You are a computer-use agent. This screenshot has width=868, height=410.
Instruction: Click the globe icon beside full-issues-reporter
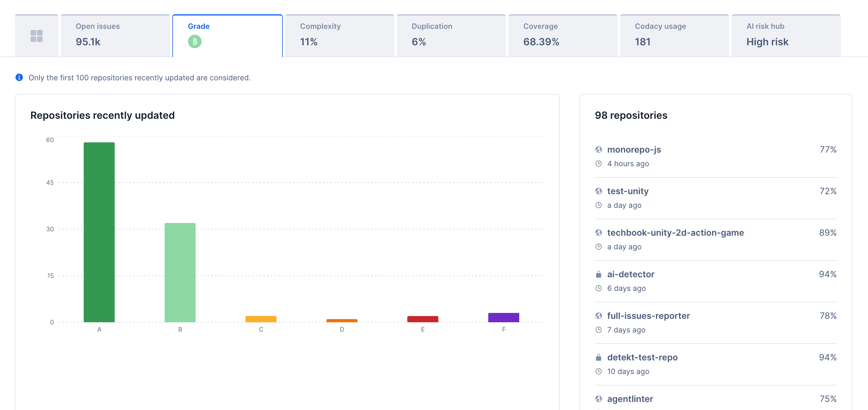[x=599, y=316]
